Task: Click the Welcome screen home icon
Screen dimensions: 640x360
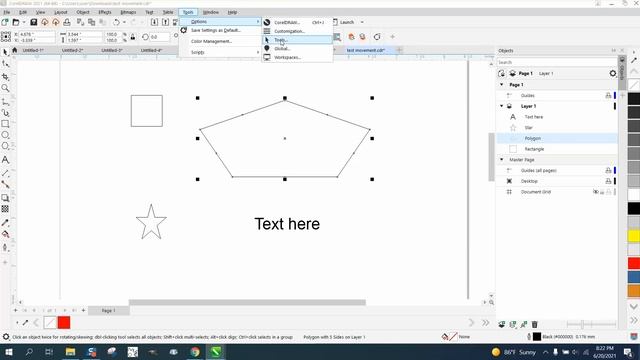Action: click(15, 50)
